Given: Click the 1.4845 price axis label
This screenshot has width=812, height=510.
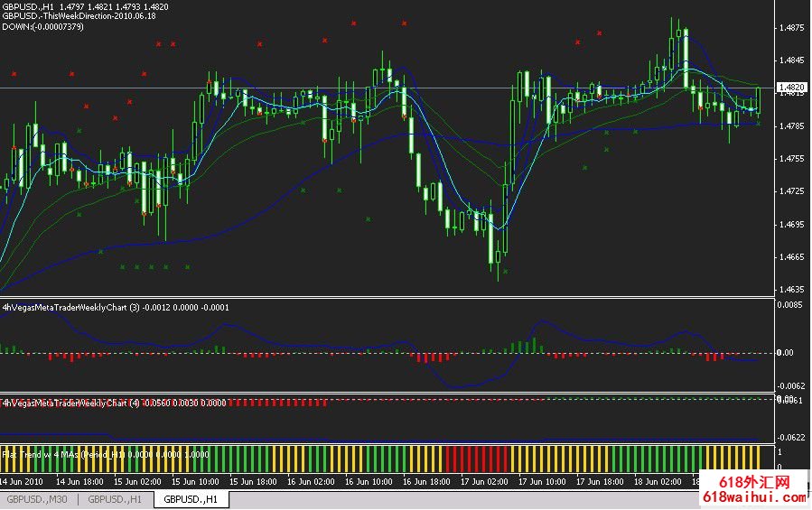Looking at the screenshot, I should (x=792, y=60).
